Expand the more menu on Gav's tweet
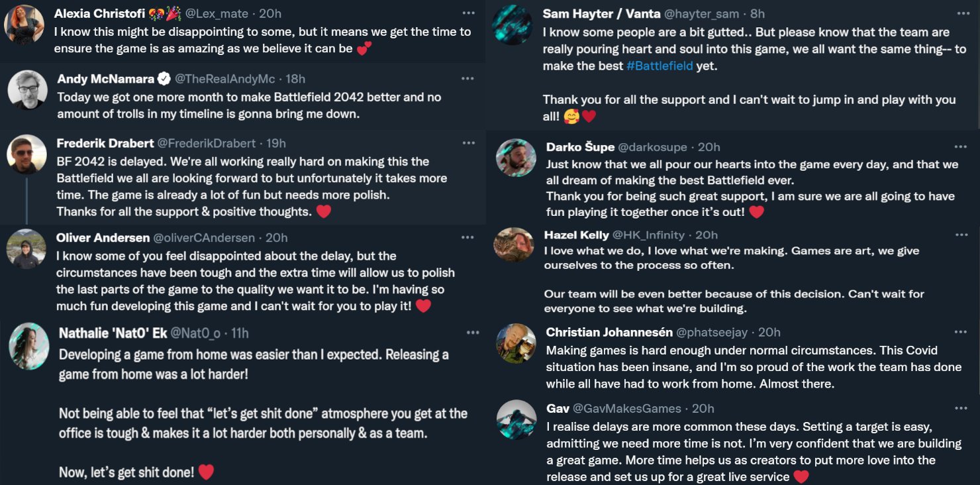Image resolution: width=980 pixels, height=485 pixels. (x=960, y=408)
